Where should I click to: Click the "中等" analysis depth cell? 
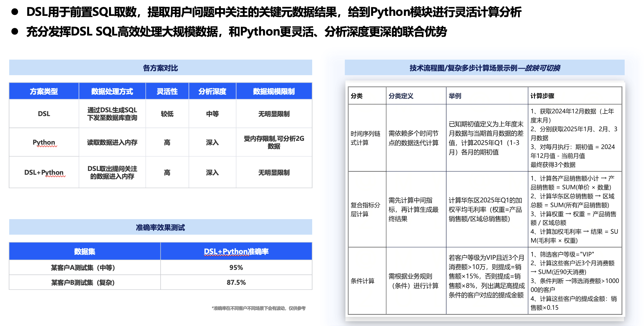click(x=212, y=114)
